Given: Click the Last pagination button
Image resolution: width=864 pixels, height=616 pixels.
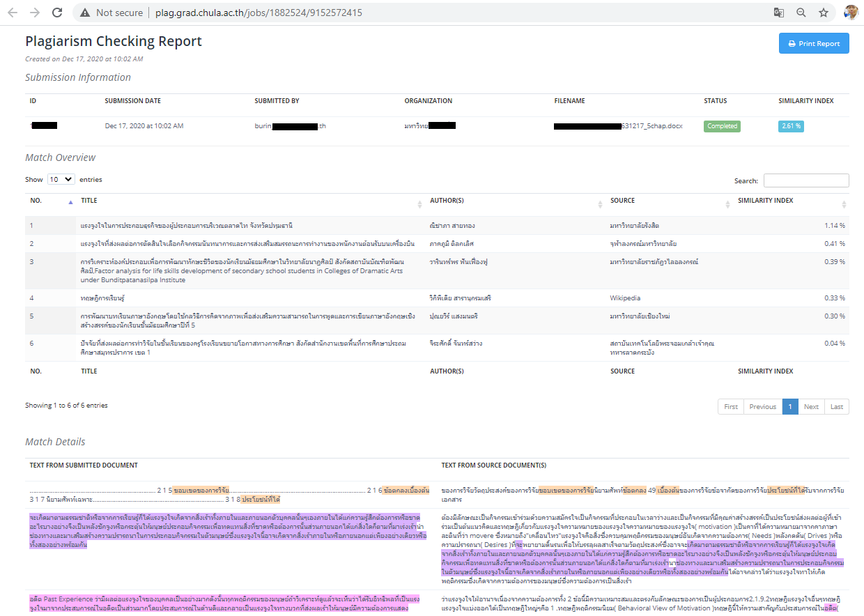Looking at the screenshot, I should (836, 407).
